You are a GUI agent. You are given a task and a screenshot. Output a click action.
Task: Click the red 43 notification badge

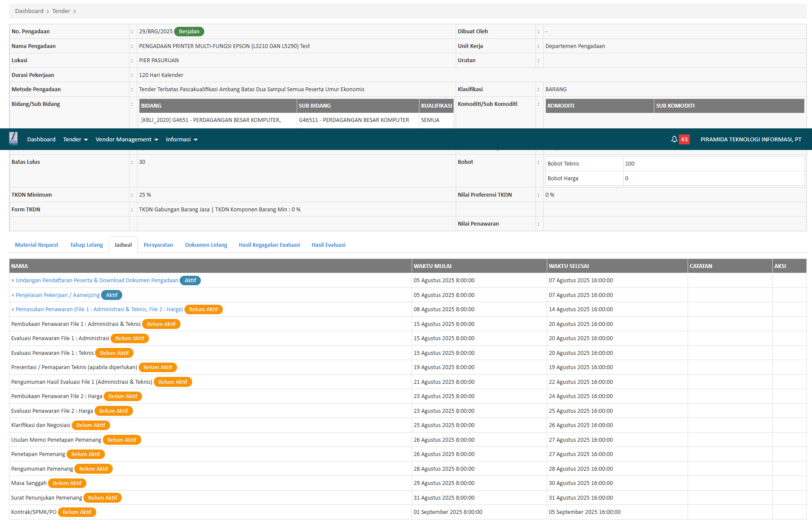pos(684,139)
